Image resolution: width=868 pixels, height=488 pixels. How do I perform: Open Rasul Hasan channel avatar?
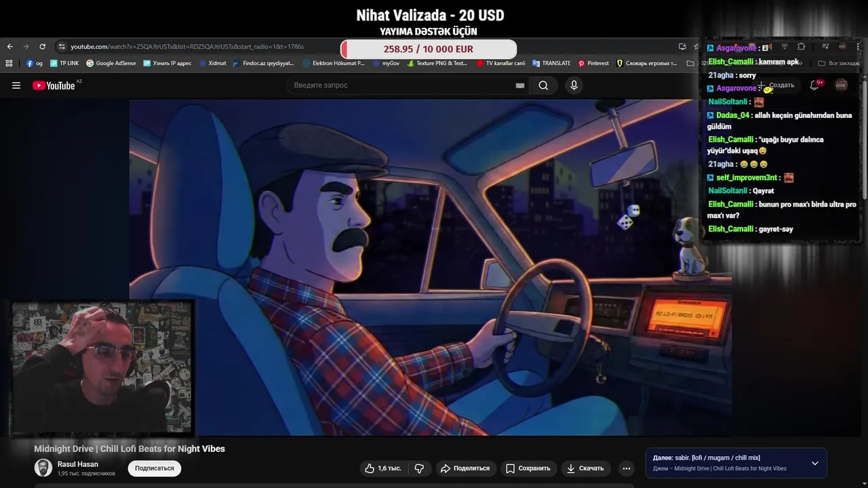pyautogui.click(x=43, y=468)
